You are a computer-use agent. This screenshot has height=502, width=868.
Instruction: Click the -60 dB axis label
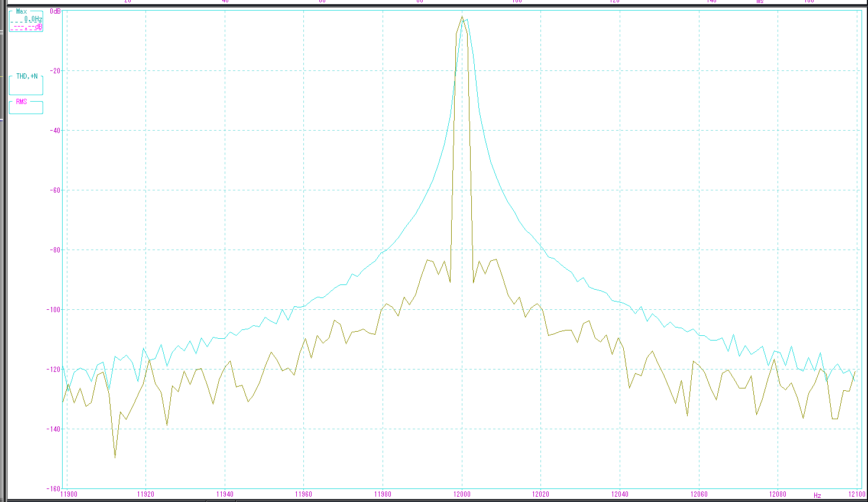point(55,190)
